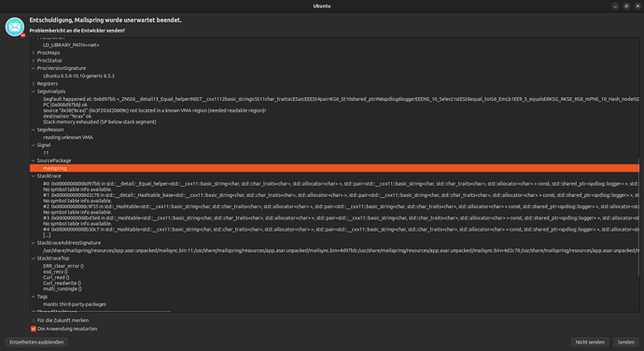Collapse the Signal section

(34, 145)
